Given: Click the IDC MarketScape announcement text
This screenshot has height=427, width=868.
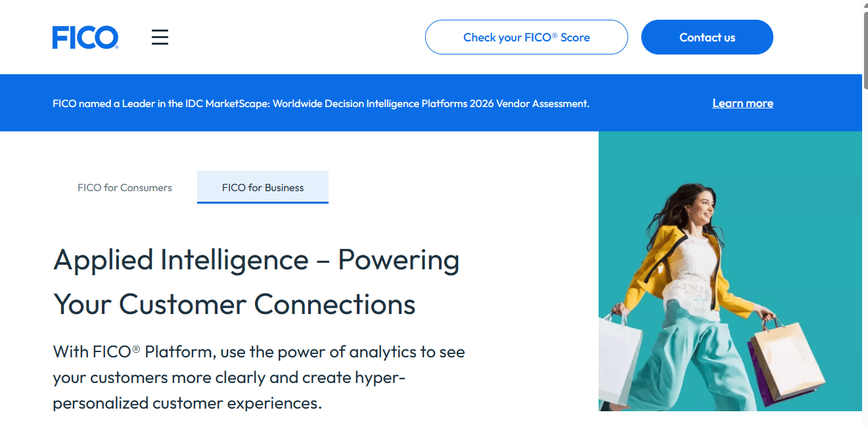Looking at the screenshot, I should coord(321,103).
